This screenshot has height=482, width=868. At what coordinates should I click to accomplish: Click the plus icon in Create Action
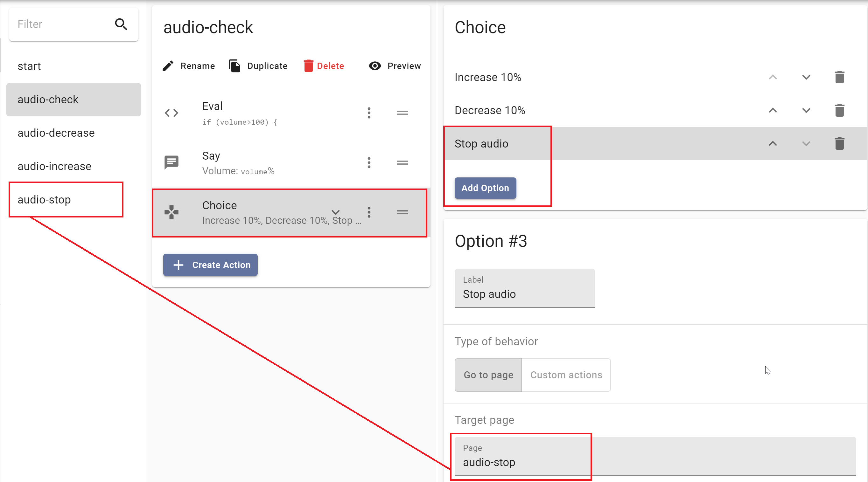pos(178,265)
